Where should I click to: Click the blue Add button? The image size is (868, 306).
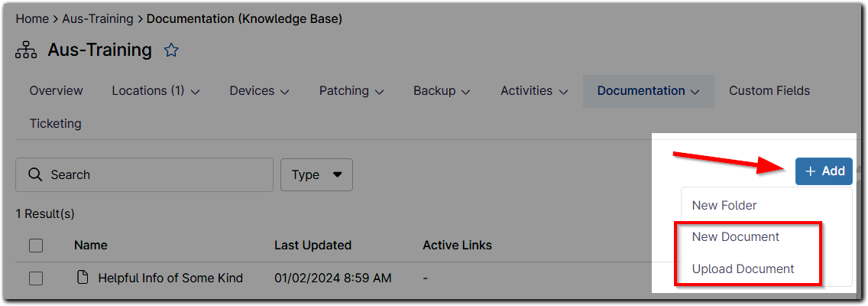coord(824,171)
